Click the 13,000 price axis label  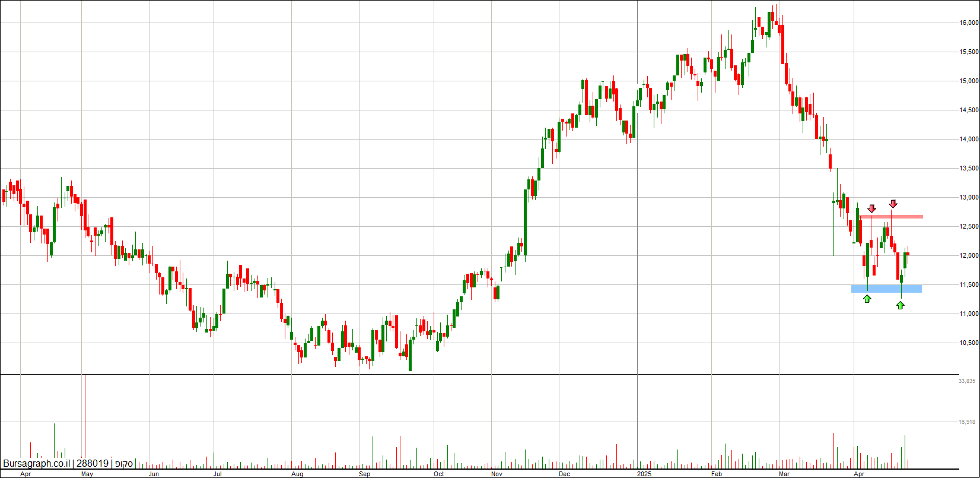point(969,198)
